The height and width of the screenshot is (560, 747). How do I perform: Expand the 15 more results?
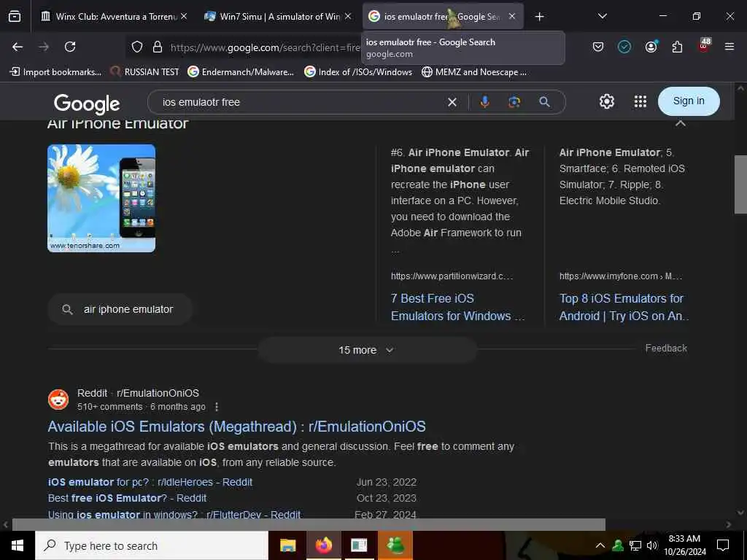point(367,350)
